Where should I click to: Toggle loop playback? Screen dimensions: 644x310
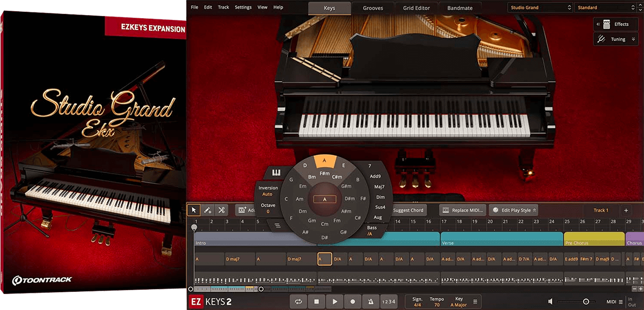[x=298, y=301]
